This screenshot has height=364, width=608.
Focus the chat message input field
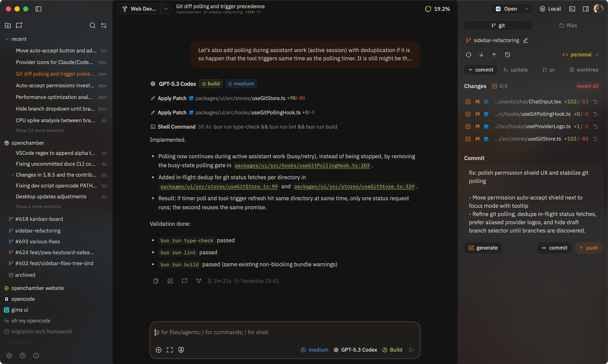click(285, 332)
